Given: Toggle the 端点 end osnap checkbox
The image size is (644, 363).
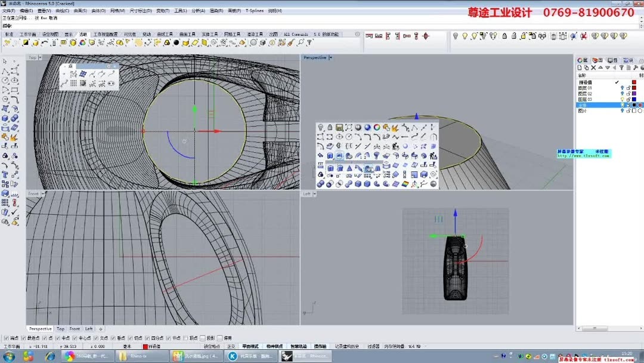Looking at the screenshot, I should 7,338.
